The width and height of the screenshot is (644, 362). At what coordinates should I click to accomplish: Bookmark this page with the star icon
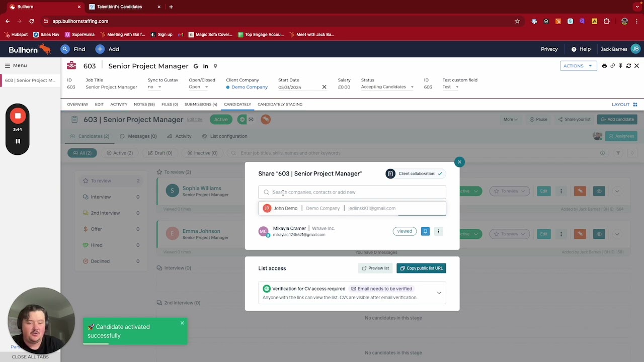tap(517, 21)
